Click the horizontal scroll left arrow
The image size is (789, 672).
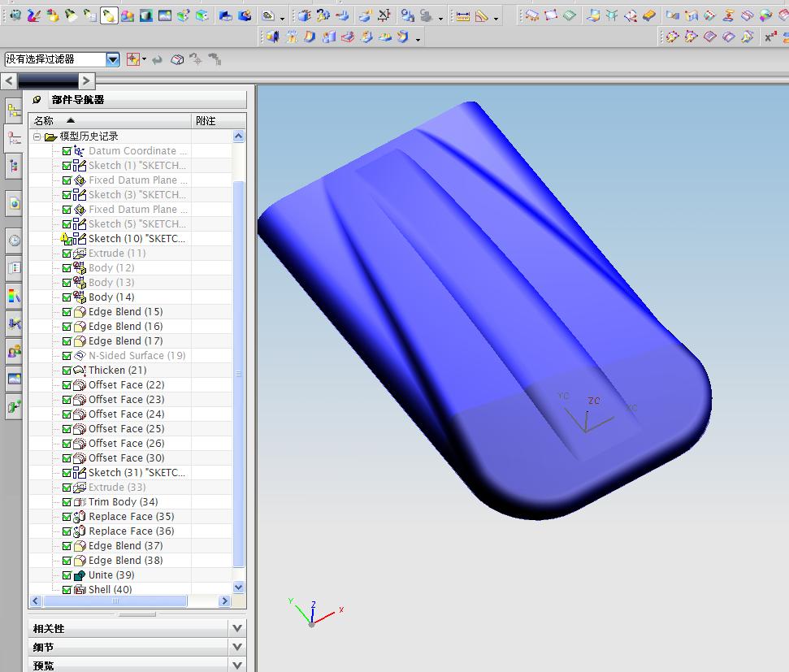click(35, 600)
